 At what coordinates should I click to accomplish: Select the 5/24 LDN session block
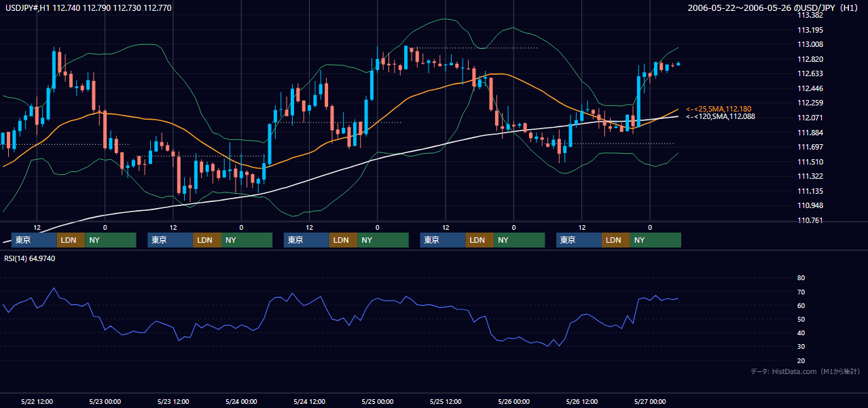coord(343,240)
